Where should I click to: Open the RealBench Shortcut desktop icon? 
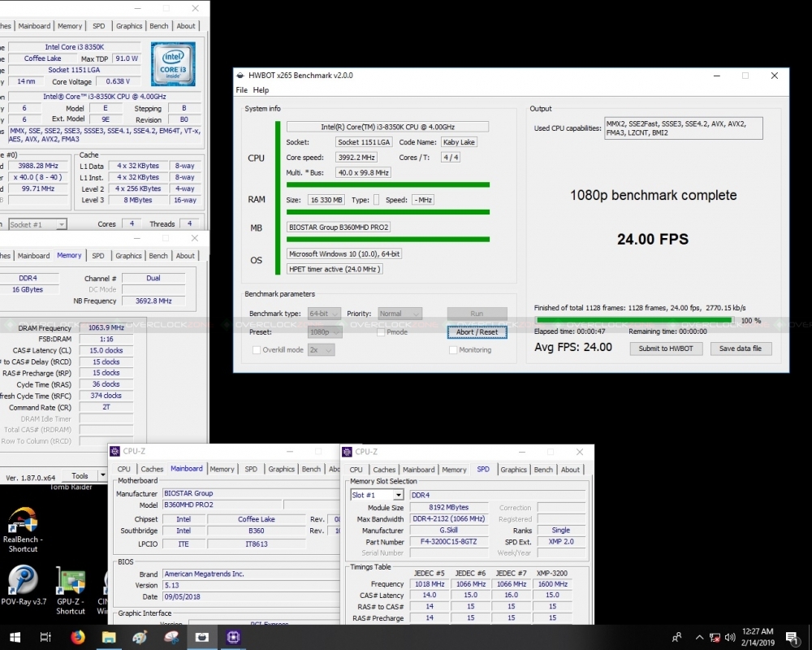coord(23,530)
